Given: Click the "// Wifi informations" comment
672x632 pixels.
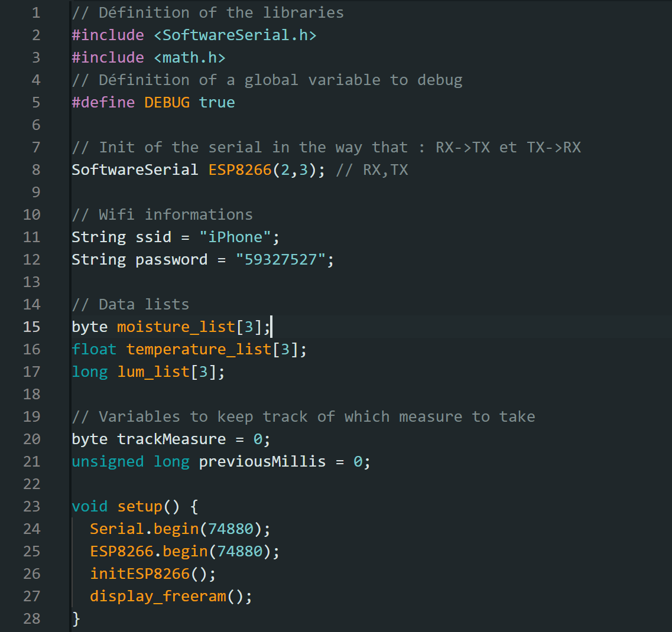Looking at the screenshot, I should tap(162, 214).
